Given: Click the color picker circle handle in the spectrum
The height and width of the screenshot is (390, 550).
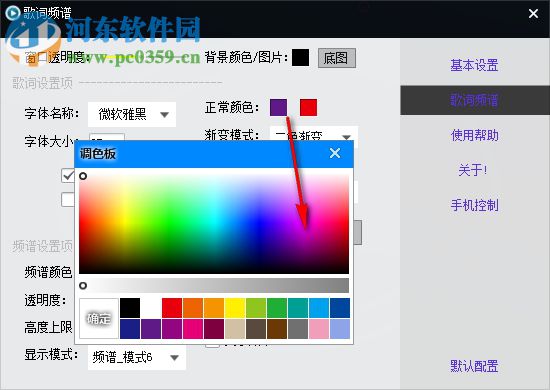Looking at the screenshot, I should [83, 176].
